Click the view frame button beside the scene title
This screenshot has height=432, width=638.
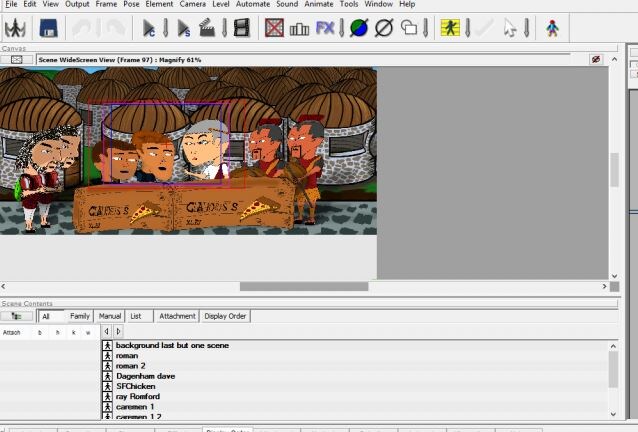[17, 60]
